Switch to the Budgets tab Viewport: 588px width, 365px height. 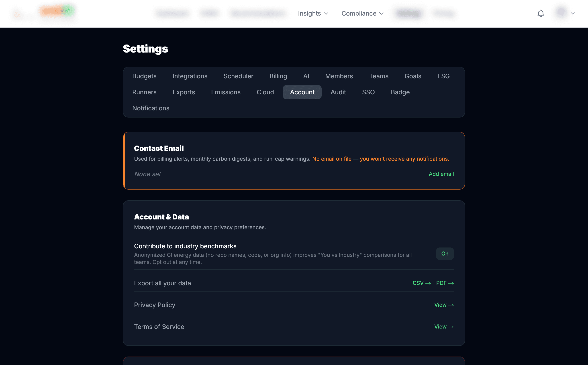tap(144, 76)
